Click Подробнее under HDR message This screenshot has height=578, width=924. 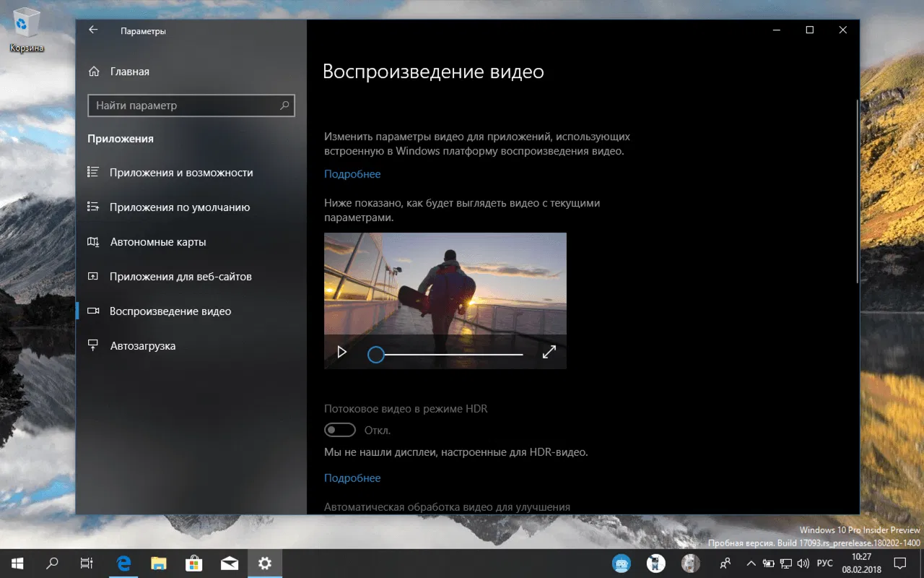coord(352,478)
